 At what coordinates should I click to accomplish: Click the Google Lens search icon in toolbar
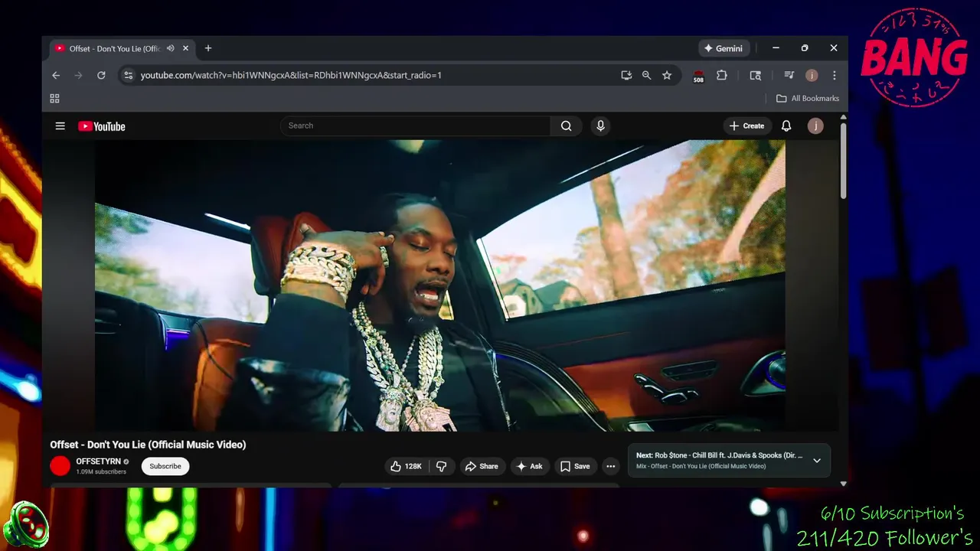(756, 75)
